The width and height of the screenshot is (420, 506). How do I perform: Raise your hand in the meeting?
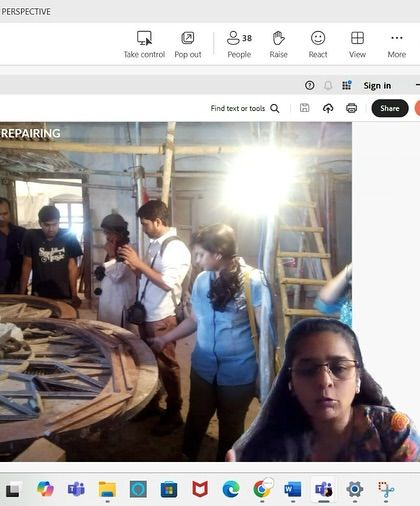click(x=278, y=45)
